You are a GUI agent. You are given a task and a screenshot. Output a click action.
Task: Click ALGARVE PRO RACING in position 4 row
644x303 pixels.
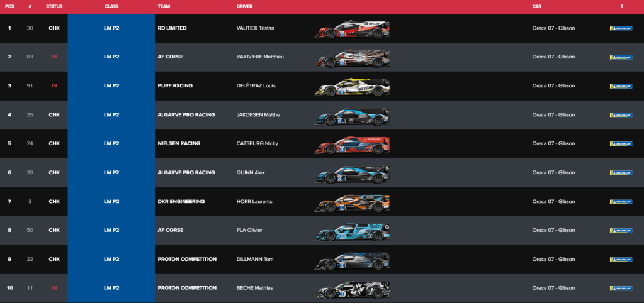186,115
